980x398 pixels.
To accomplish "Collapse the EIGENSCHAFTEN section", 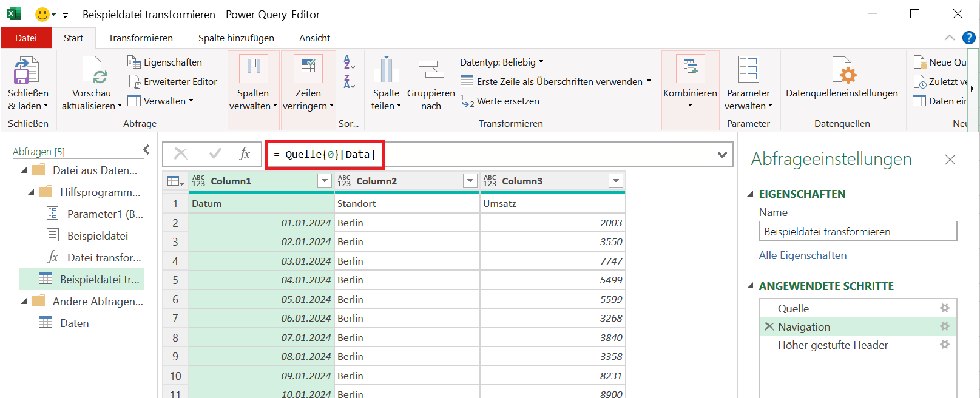I will click(751, 194).
